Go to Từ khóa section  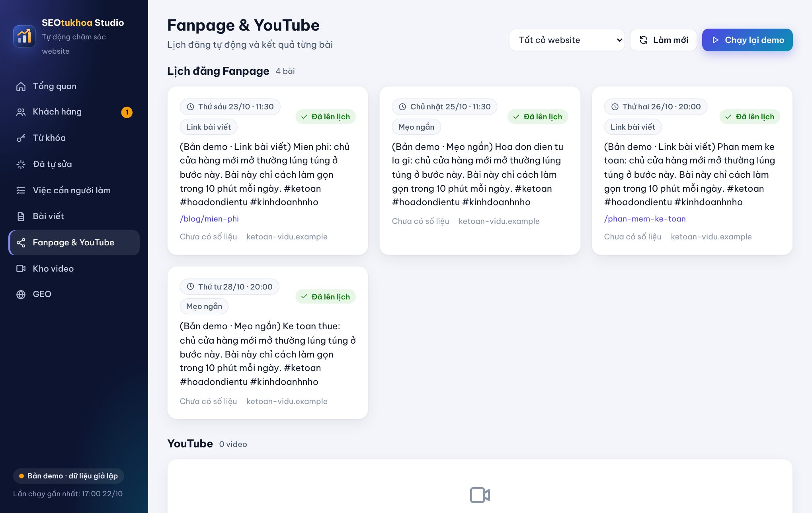pyautogui.click(x=74, y=138)
